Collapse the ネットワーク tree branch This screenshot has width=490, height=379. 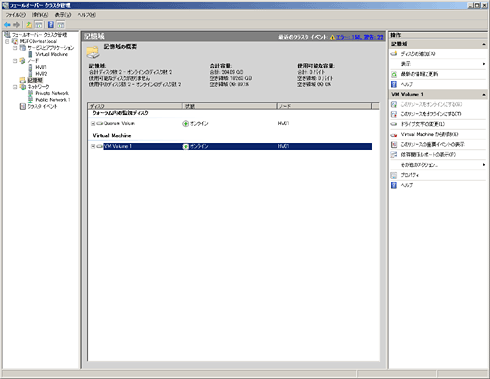point(15,87)
